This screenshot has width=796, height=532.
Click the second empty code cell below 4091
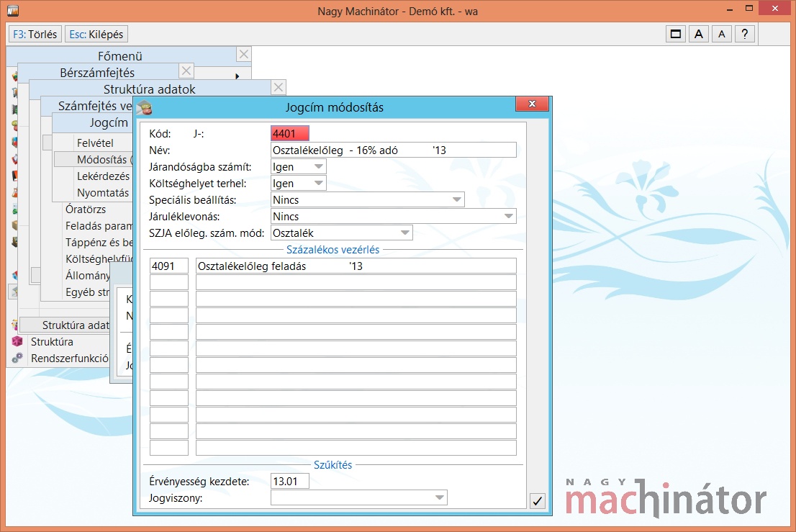point(169,299)
